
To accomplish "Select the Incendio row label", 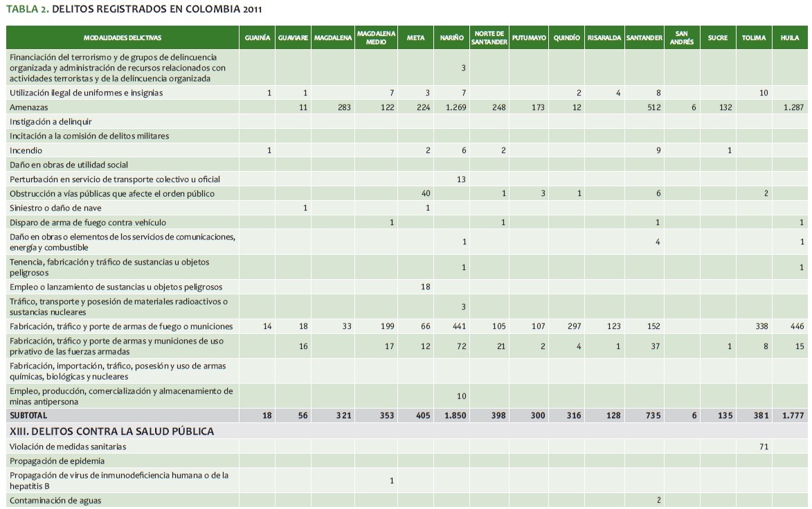I will [26, 150].
